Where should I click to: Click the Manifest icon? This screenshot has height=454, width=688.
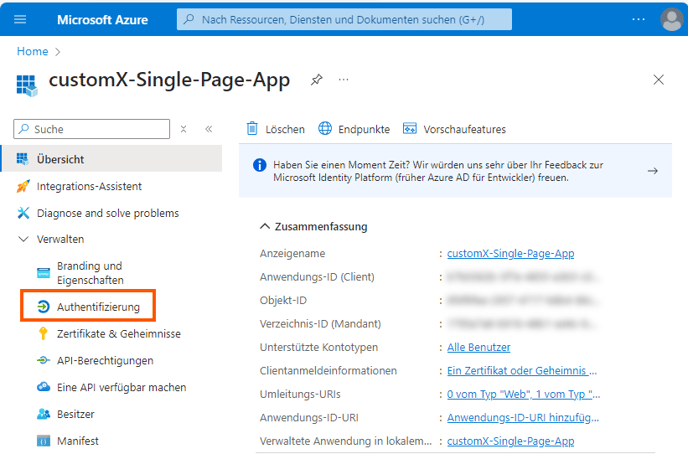coord(43,440)
